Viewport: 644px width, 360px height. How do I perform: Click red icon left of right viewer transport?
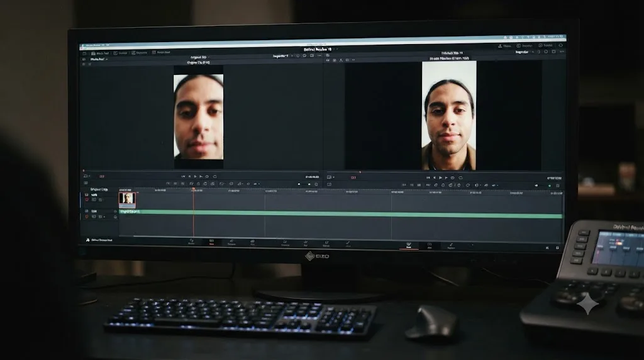point(353,177)
